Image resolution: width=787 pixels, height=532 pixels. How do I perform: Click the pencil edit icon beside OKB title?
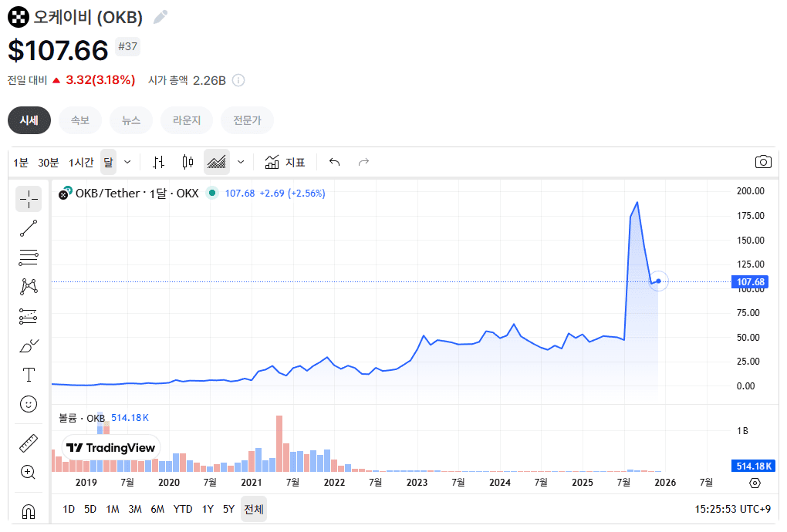160,17
